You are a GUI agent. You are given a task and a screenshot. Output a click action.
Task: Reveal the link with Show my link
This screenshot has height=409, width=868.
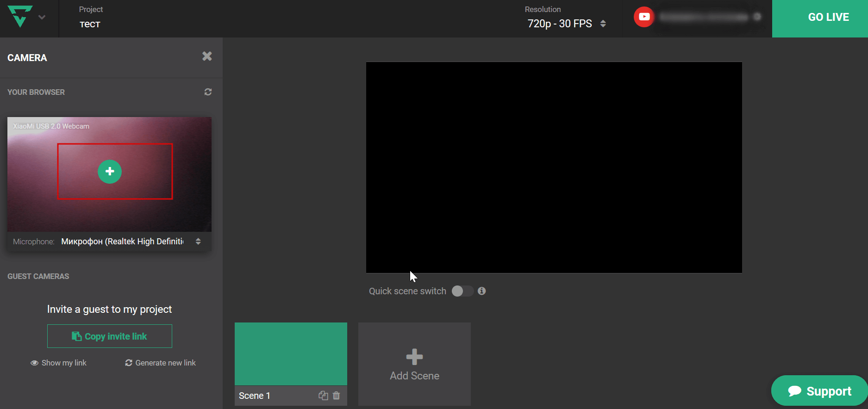(x=59, y=363)
